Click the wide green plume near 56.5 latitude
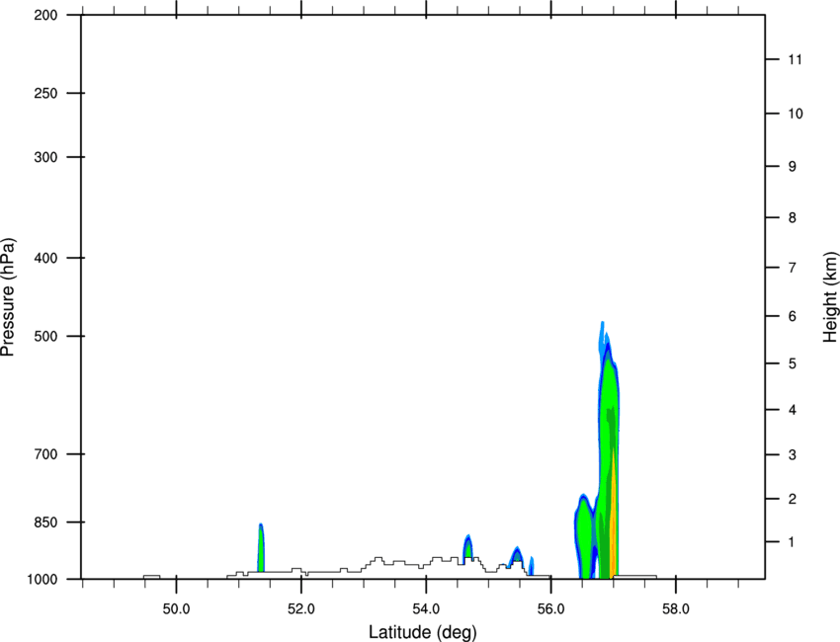840x642 pixels. (584, 535)
